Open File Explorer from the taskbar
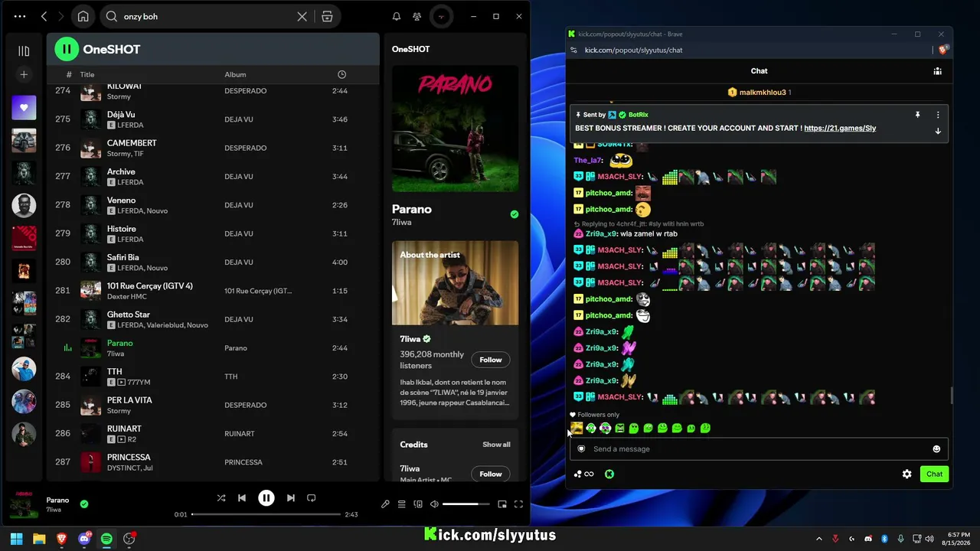 point(39,539)
